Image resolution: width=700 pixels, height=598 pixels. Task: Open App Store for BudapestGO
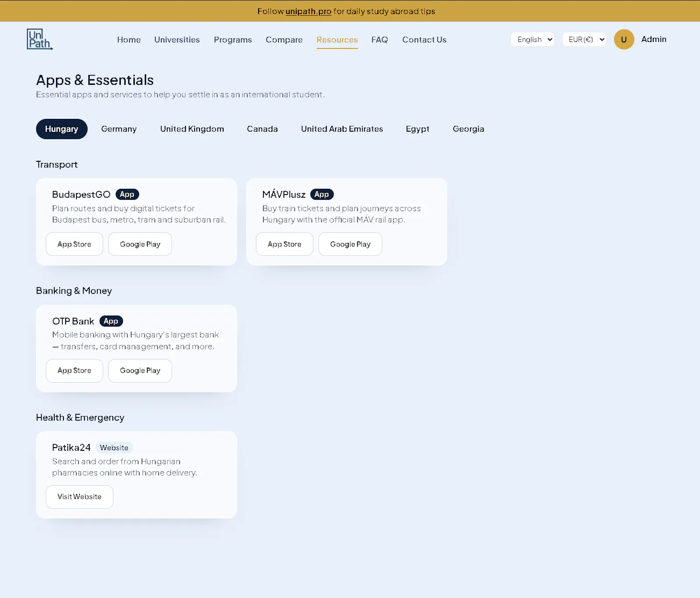tap(74, 244)
